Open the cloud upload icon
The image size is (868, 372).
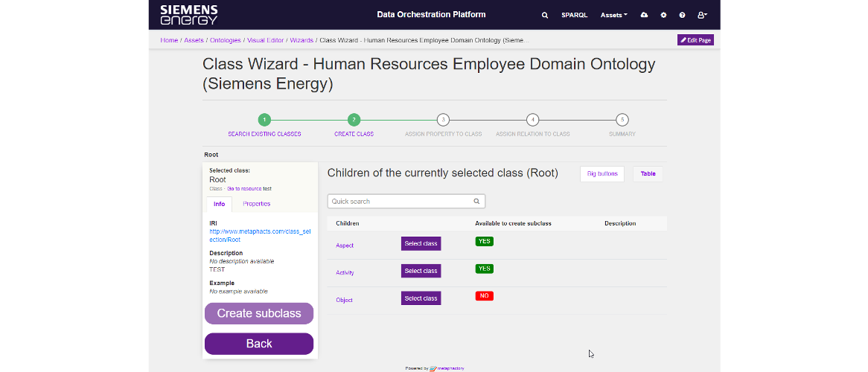coord(644,15)
